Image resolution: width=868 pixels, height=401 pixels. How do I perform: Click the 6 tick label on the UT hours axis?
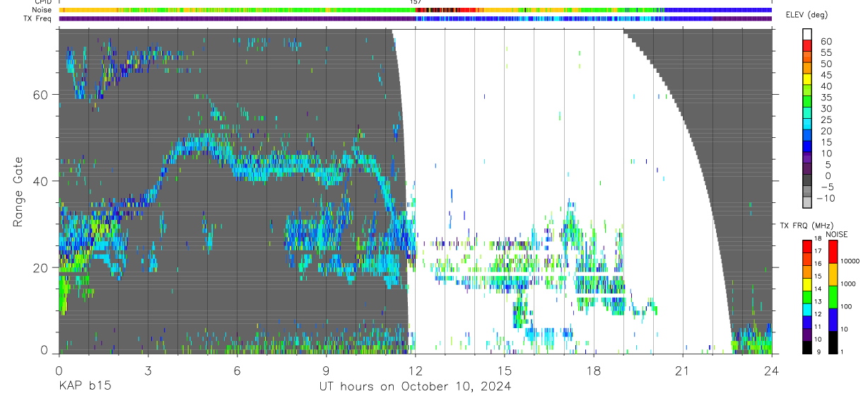pos(237,371)
